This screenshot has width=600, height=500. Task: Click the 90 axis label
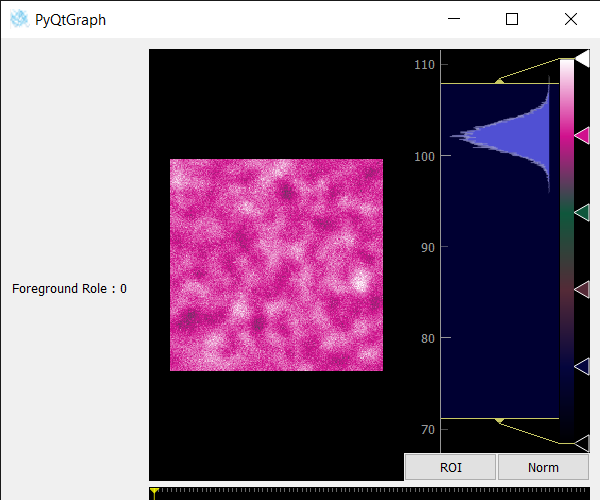[x=428, y=248]
